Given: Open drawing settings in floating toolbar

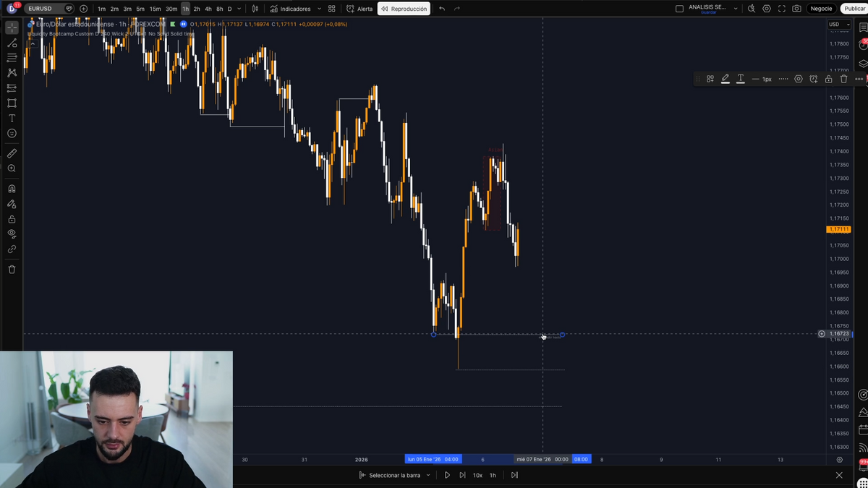Looking at the screenshot, I should [799, 79].
